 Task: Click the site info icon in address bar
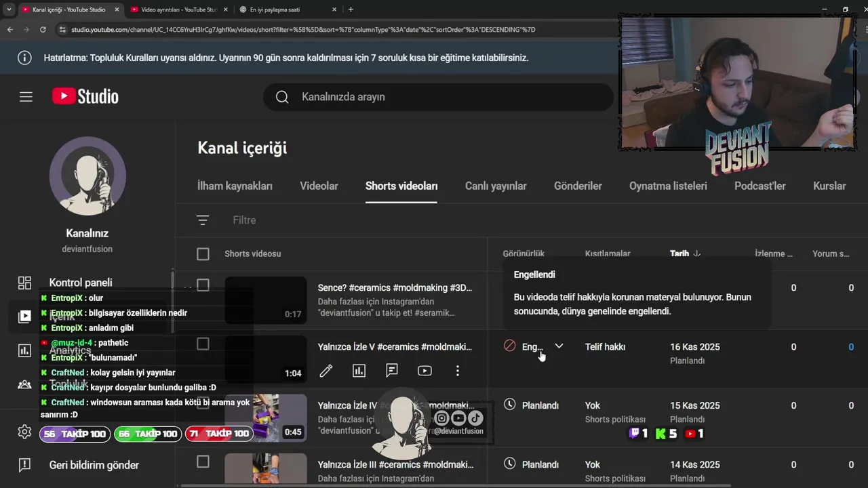click(62, 30)
